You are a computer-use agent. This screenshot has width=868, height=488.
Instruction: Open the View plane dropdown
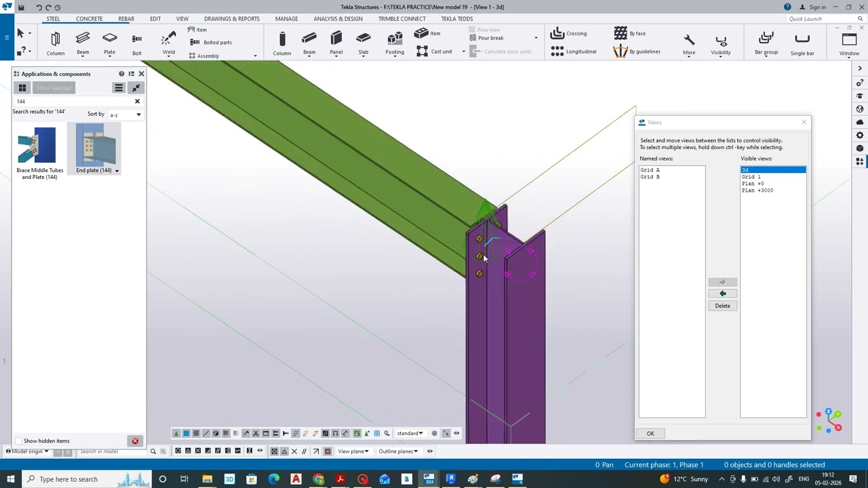(353, 451)
